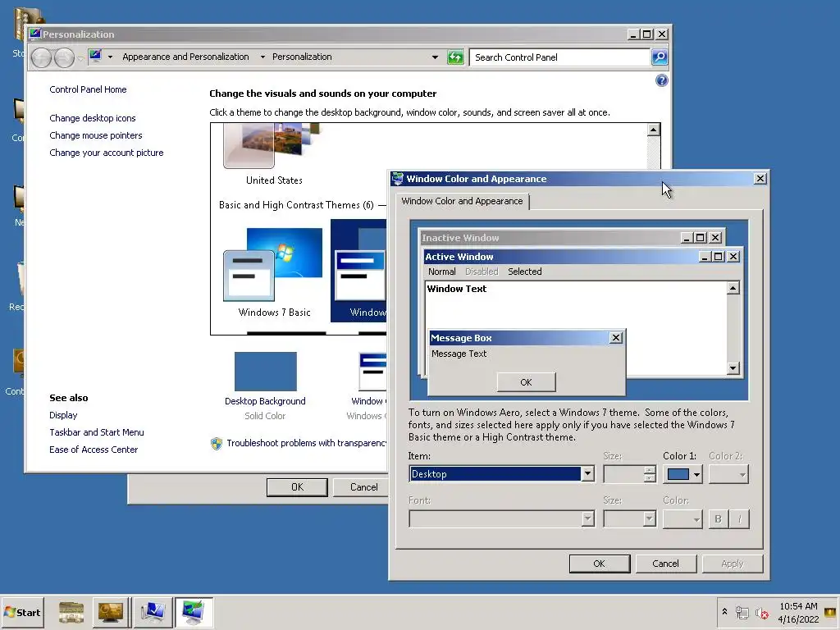Open the address bar history dropdown arrow

point(435,57)
